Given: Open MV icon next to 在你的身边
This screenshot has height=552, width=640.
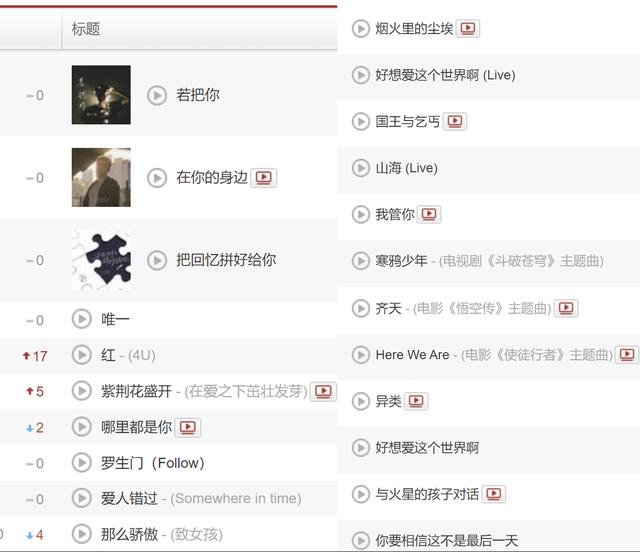Looking at the screenshot, I should [x=264, y=178].
